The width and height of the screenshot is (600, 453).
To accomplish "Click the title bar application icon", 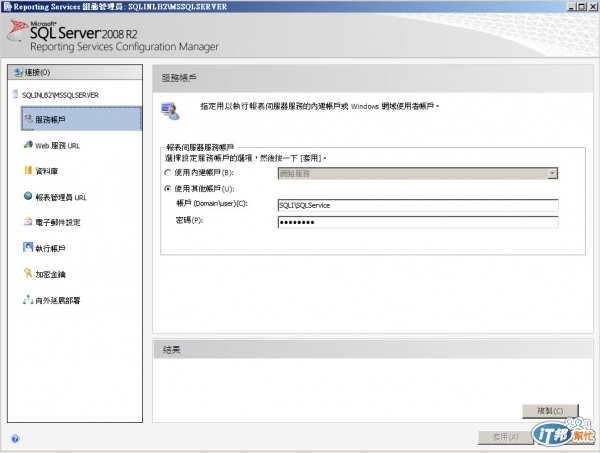I will coord(7,7).
